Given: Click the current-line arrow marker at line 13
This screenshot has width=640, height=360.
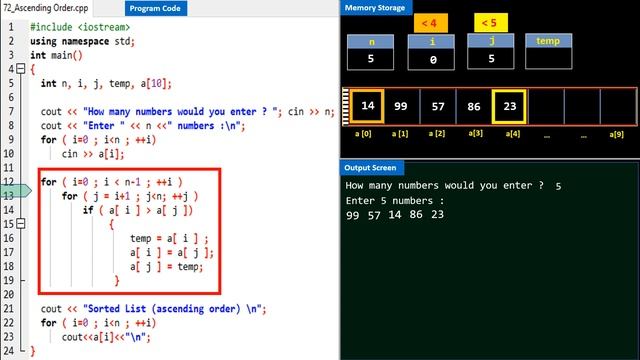Looking at the screenshot, I should [16, 191].
